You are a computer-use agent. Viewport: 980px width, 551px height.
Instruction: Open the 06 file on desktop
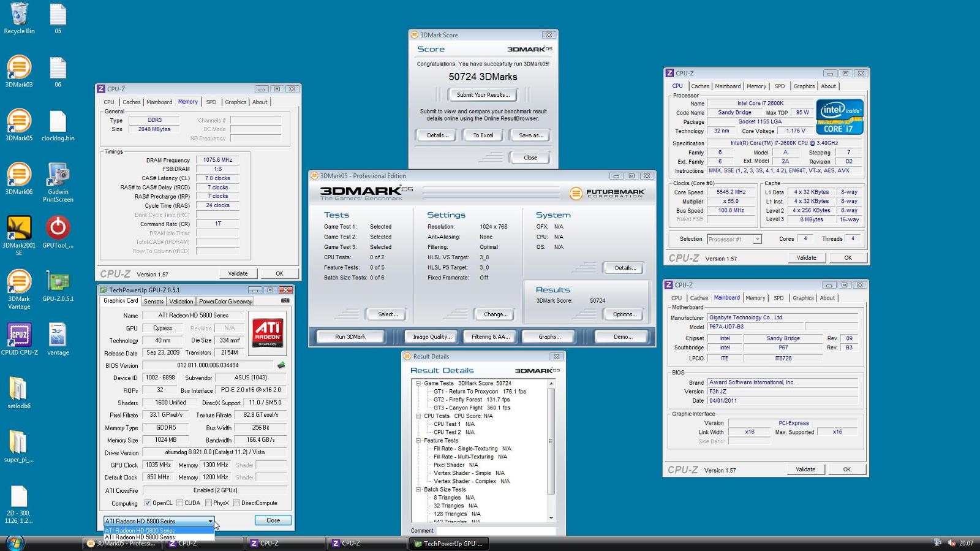(x=58, y=72)
